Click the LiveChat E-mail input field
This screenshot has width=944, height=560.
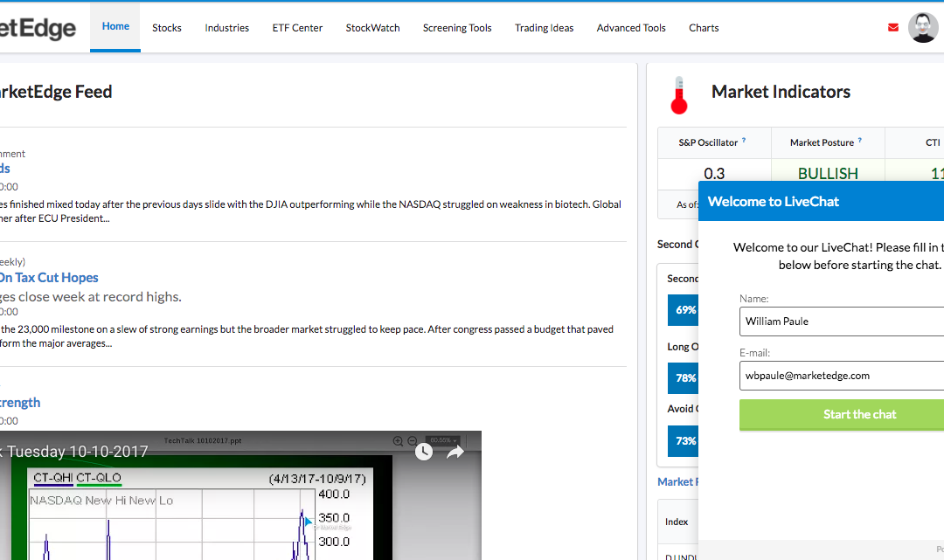pyautogui.click(x=842, y=376)
